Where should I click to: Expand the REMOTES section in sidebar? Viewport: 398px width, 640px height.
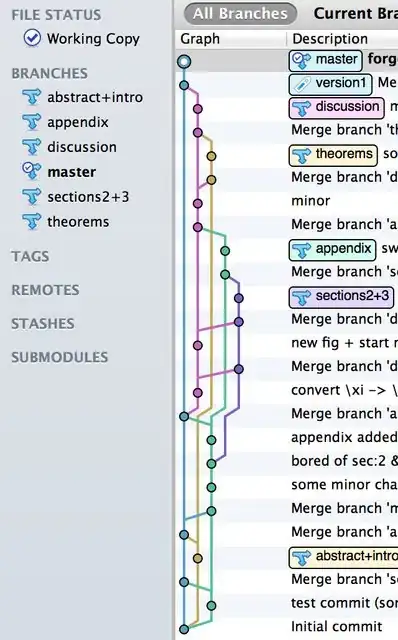pyautogui.click(x=45, y=290)
